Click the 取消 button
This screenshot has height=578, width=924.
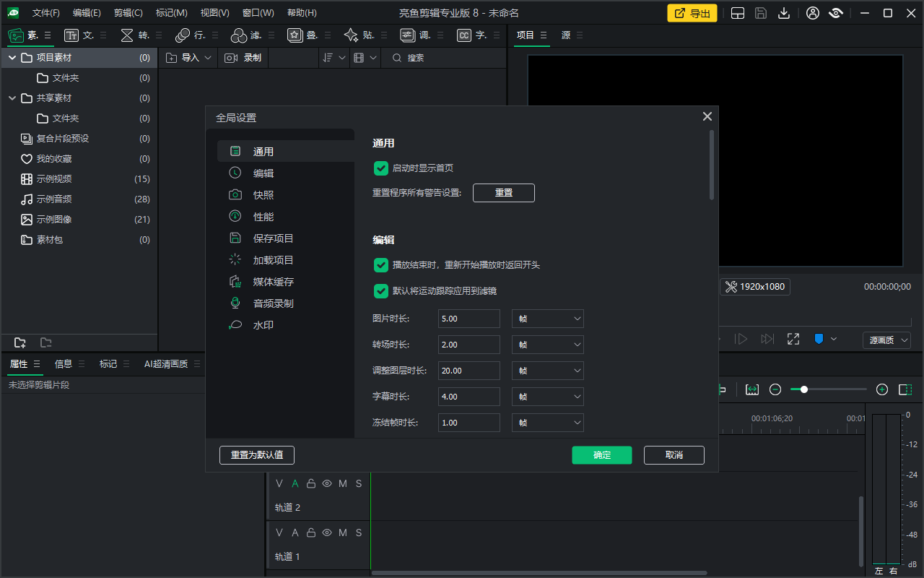(x=674, y=455)
